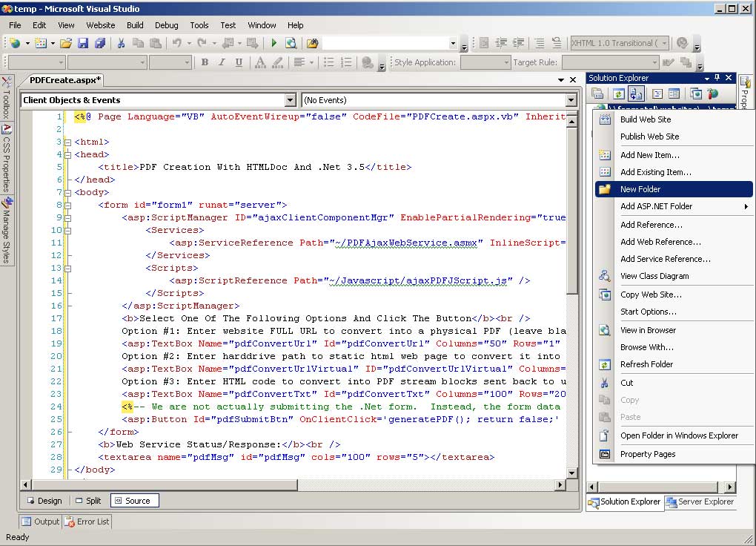Click the Decrease Indent toolbar icon

click(x=502, y=44)
